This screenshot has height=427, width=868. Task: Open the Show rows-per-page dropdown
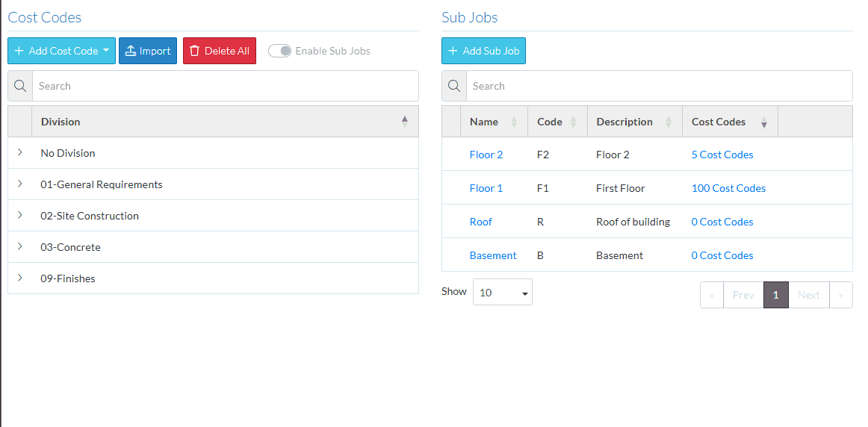point(503,292)
